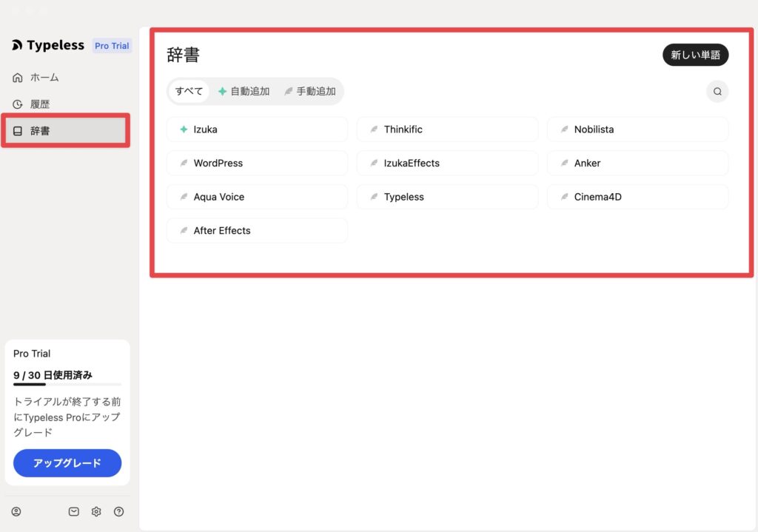Select the すべて filter tab
Screen dimensions: 758x532
point(189,92)
